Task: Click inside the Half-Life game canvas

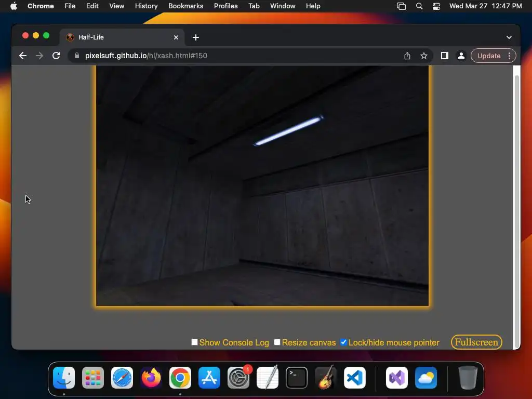Action: pyautogui.click(x=262, y=185)
